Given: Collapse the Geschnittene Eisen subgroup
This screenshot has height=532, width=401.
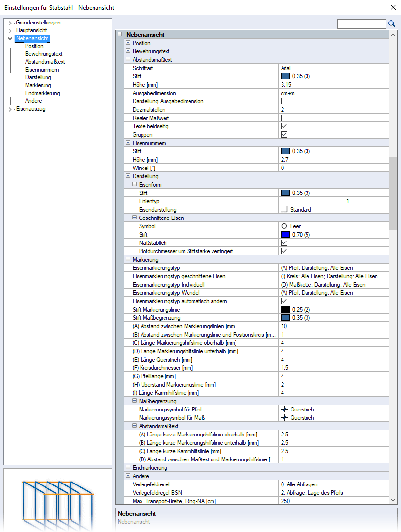Looking at the screenshot, I should [x=134, y=218].
